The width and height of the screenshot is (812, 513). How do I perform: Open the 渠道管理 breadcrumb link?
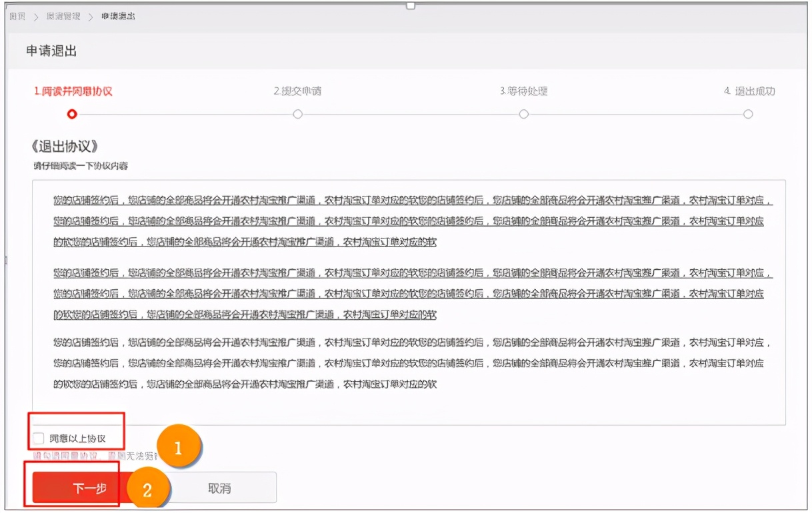[x=63, y=15]
